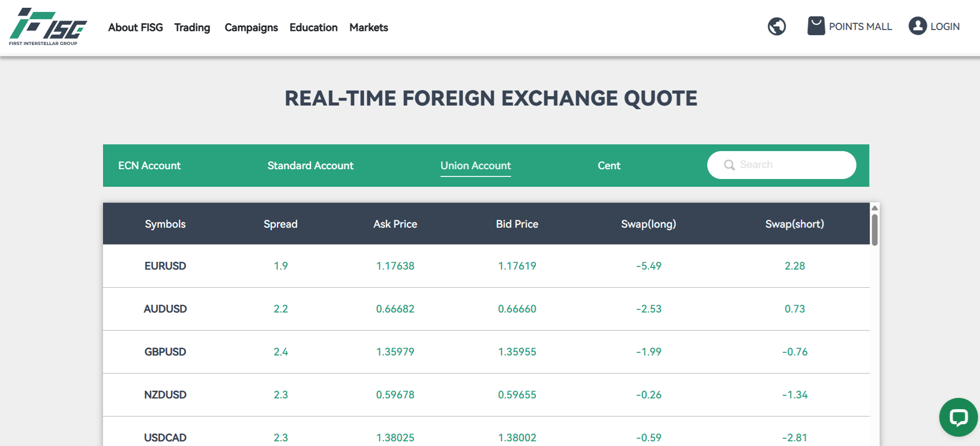This screenshot has width=980, height=446.
Task: Click NZDUSD ask price 0.59678
Action: pos(395,395)
